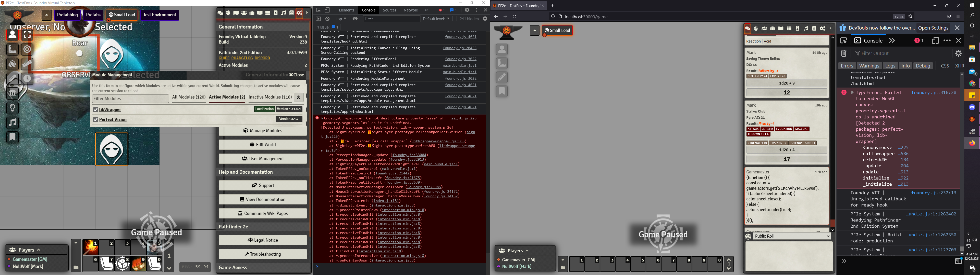Open the Chat Log icon in right window
This screenshot has height=275, width=980.
747,29
